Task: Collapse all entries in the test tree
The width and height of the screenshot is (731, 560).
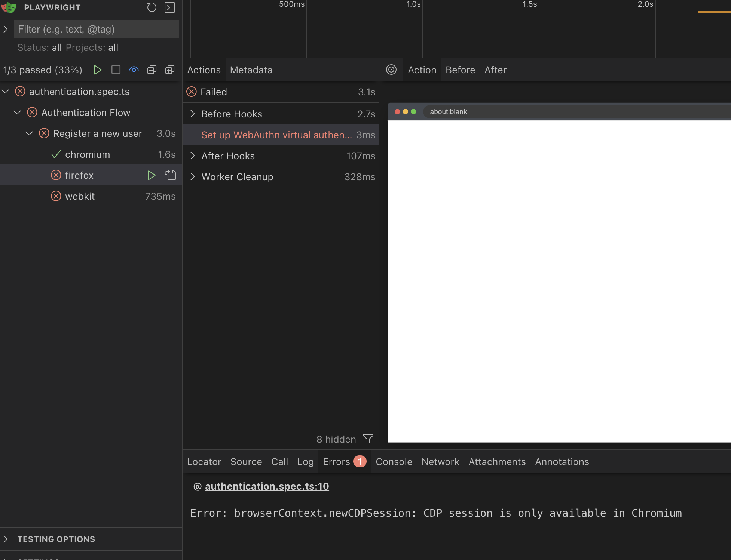Action: click(152, 70)
